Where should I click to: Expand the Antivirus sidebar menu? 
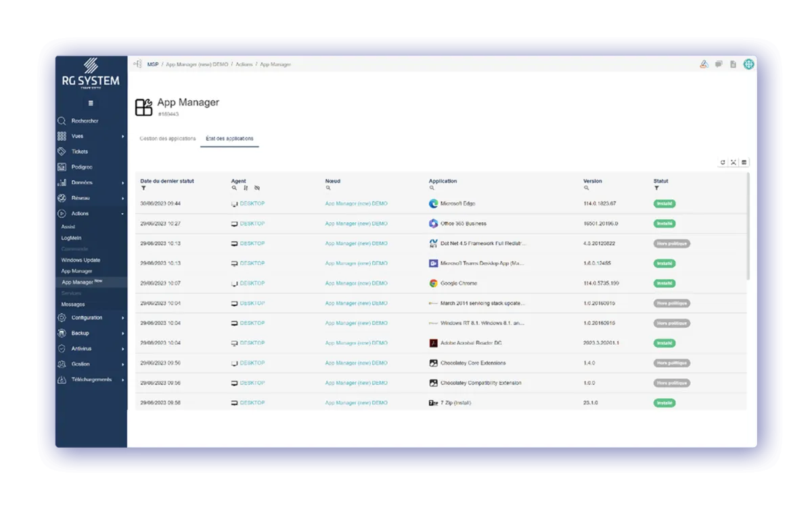pyautogui.click(x=91, y=349)
